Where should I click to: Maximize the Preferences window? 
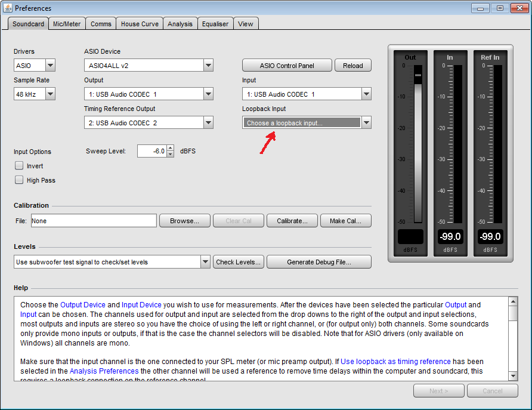pyautogui.click(x=500, y=8)
